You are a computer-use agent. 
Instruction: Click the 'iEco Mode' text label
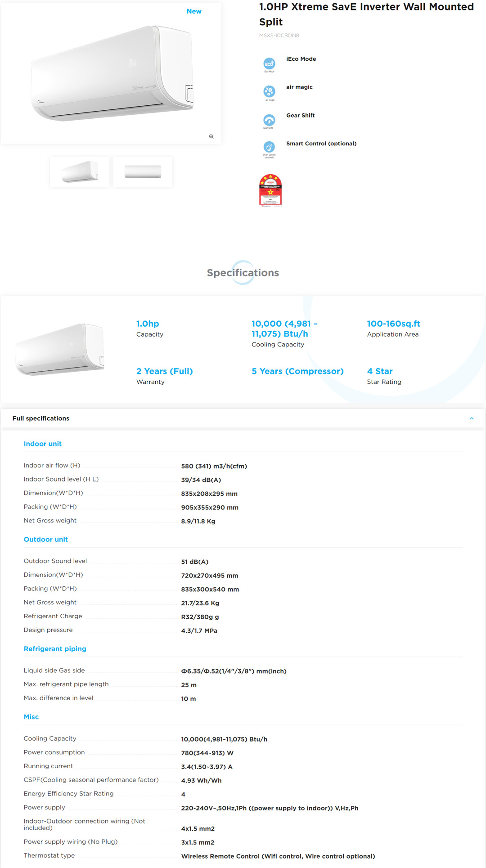point(301,59)
